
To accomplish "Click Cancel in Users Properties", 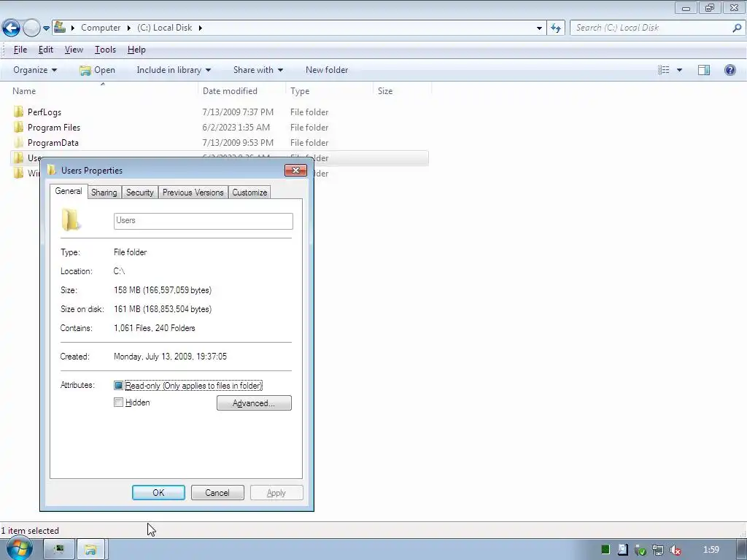I will (217, 493).
